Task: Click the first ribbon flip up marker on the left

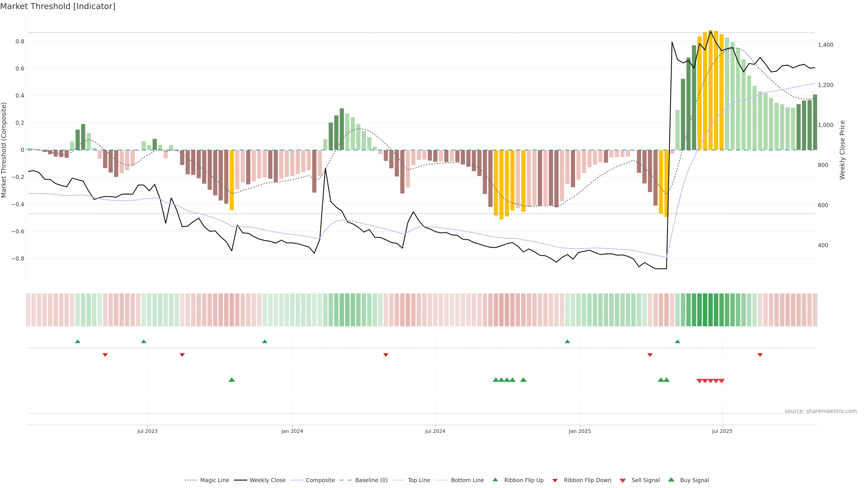Action: coord(78,342)
